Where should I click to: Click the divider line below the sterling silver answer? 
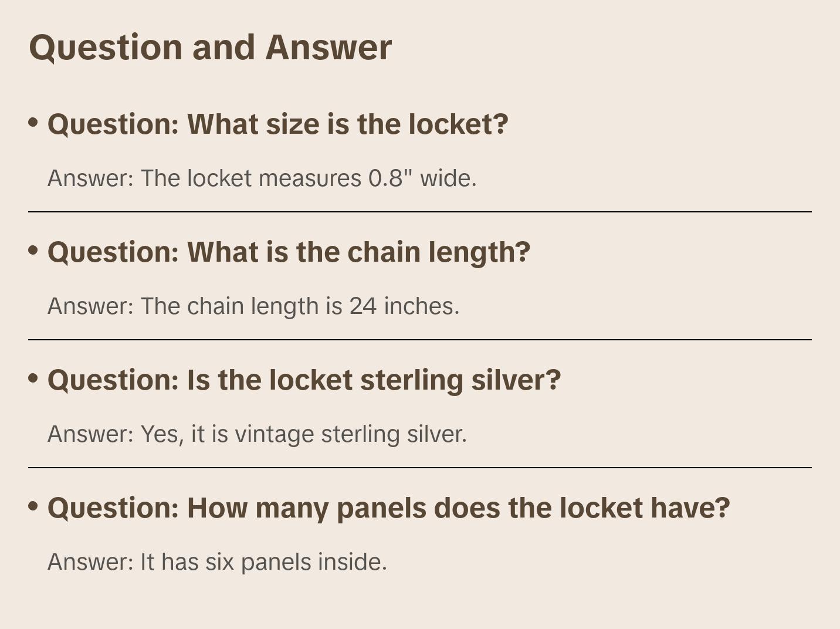tap(420, 468)
